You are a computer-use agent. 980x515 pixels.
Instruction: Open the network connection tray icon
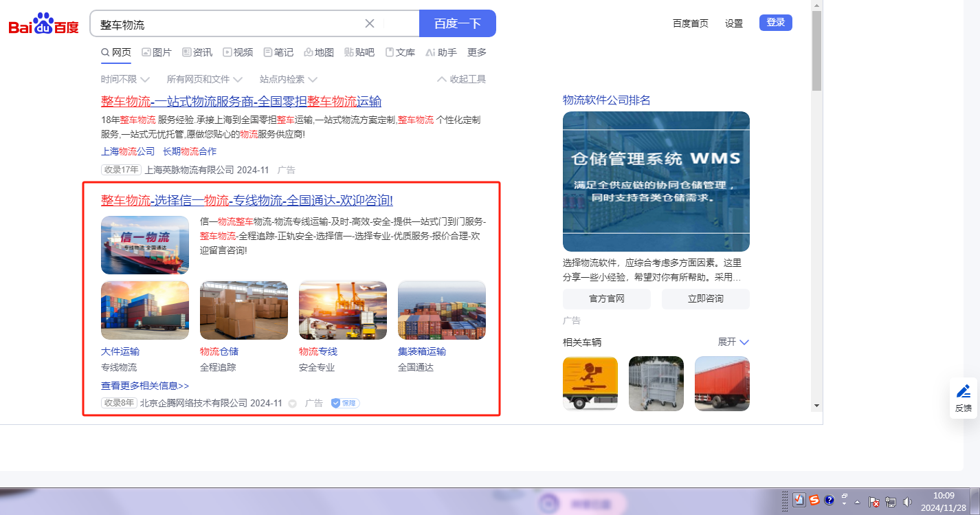click(x=891, y=502)
